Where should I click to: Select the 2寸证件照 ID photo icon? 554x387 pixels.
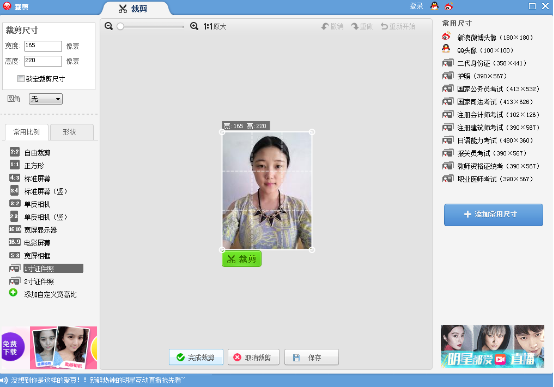click(x=14, y=281)
